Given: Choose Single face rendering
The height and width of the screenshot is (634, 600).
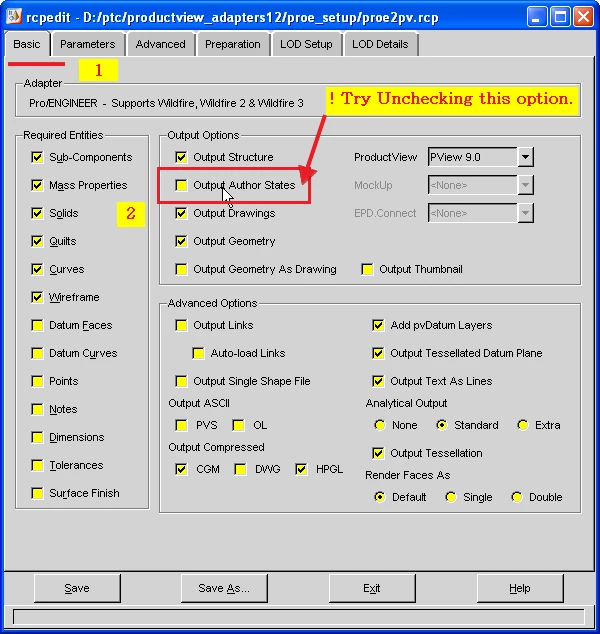Looking at the screenshot, I should (x=451, y=497).
